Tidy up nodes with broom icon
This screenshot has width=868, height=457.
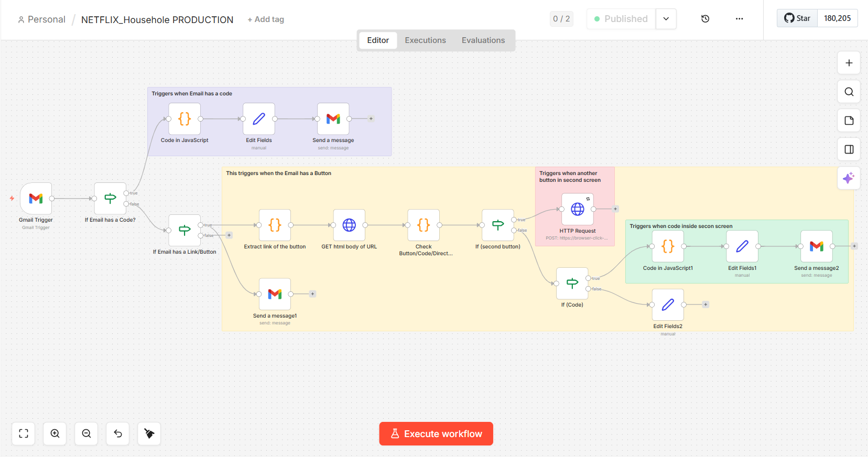click(149, 433)
